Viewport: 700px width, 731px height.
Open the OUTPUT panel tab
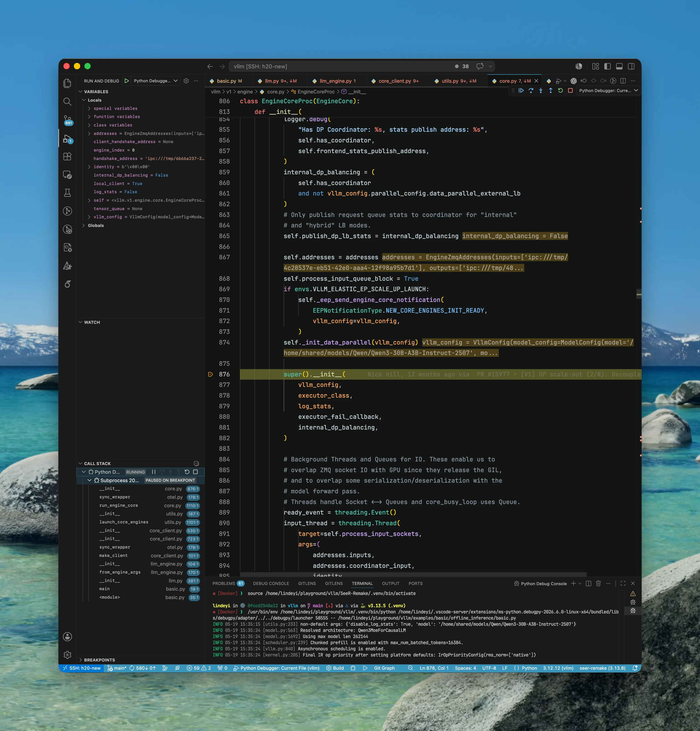pyautogui.click(x=391, y=584)
